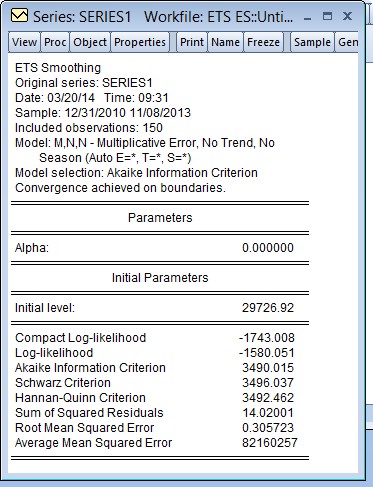Image resolution: width=373 pixels, height=487 pixels.
Task: Click the 'Root Mean Squared Error' label
Action: (85, 428)
